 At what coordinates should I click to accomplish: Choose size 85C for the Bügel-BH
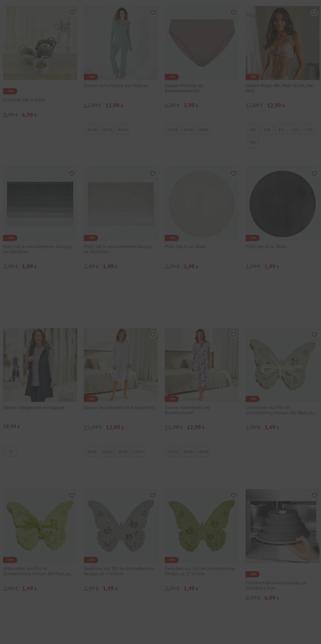pos(281,130)
